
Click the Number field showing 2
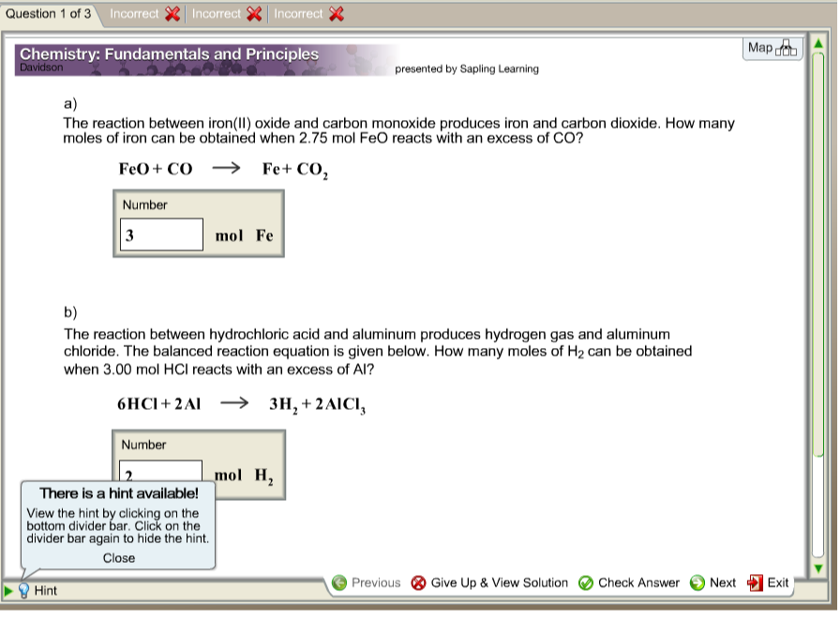click(x=161, y=467)
